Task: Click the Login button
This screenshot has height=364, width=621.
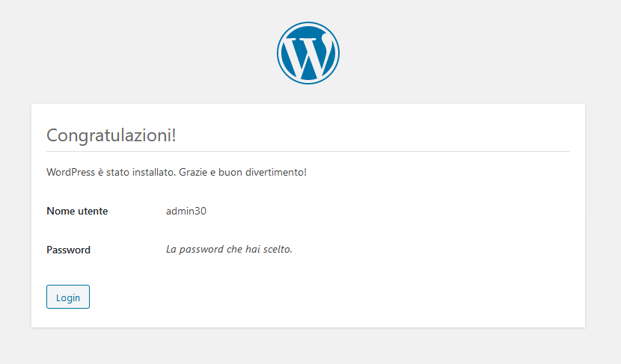Action: click(68, 297)
